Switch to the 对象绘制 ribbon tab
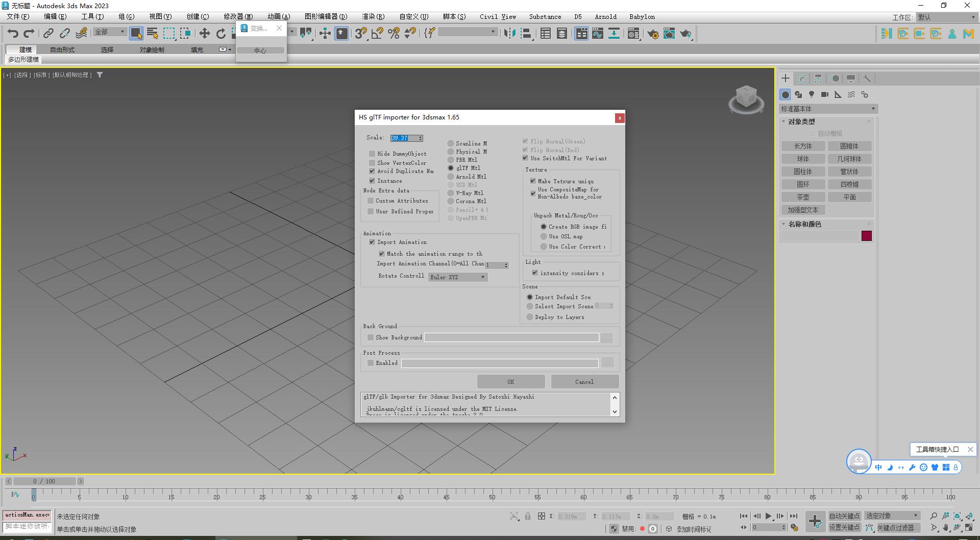The width and height of the screenshot is (980, 540). coord(152,50)
